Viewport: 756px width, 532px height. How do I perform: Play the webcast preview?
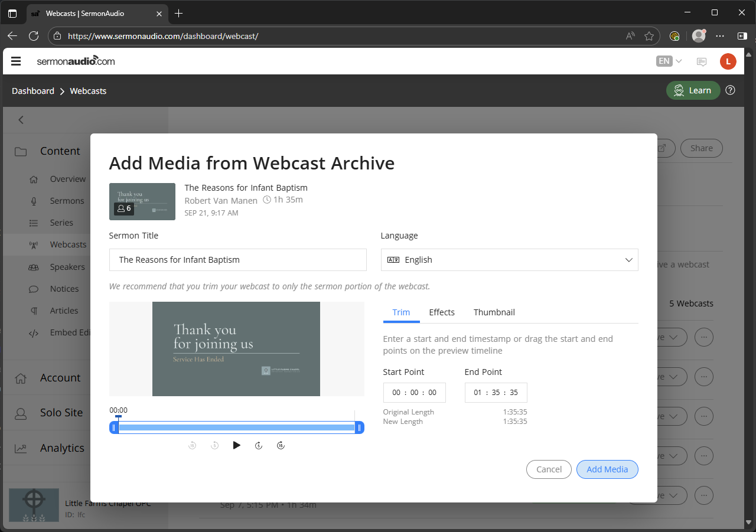click(x=236, y=445)
